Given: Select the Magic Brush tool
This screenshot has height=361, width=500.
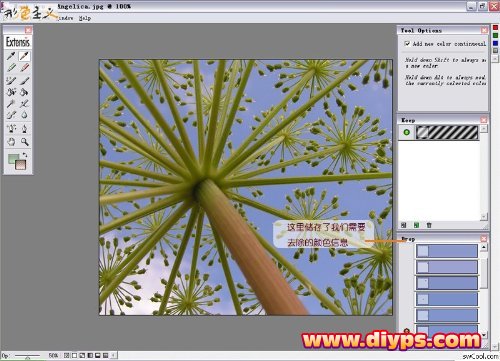Looking at the screenshot, I should (11, 80).
